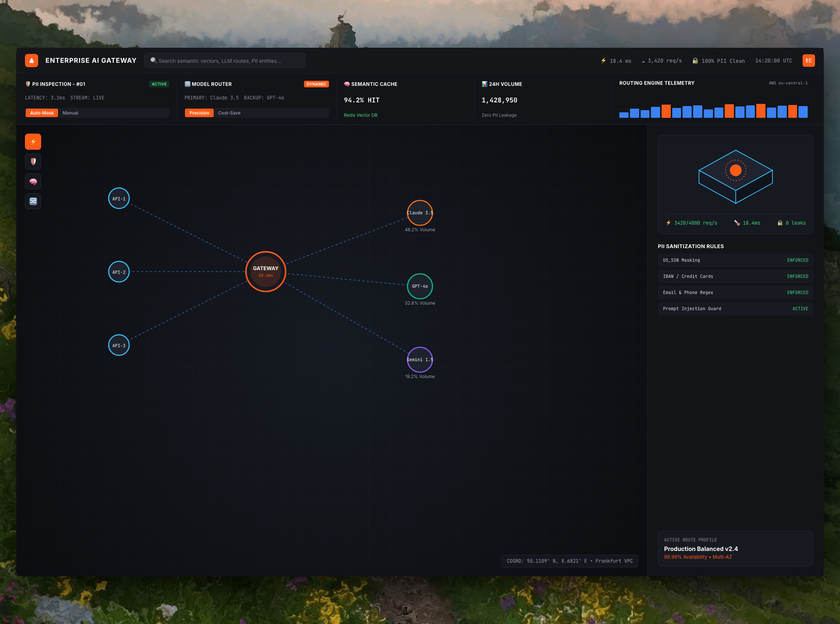Set model router to Precision
Screen dimensions: 840x624
[199, 113]
